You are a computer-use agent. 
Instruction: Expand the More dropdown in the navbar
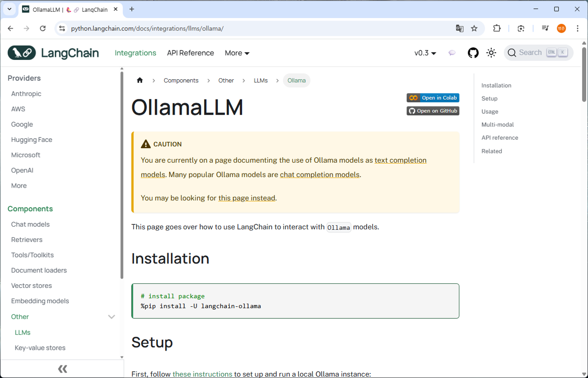pyautogui.click(x=237, y=53)
